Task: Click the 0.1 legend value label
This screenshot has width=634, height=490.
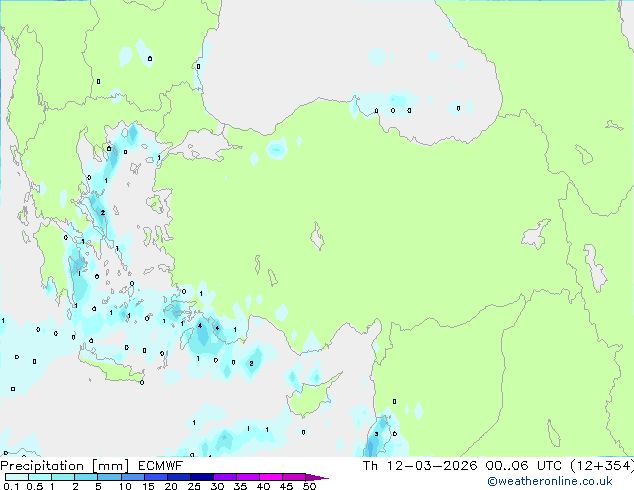Action: point(8,487)
